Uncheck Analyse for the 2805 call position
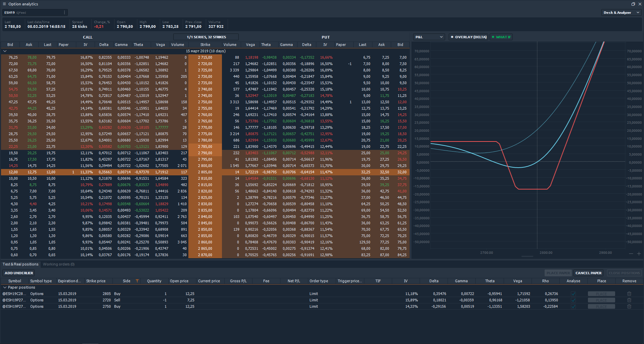644x344 pixels. (573, 294)
